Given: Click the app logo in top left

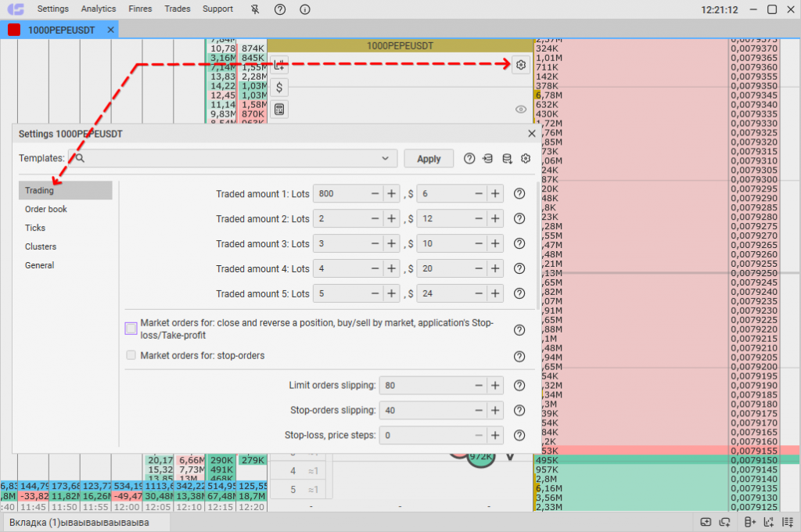Looking at the screenshot, I should (16, 9).
